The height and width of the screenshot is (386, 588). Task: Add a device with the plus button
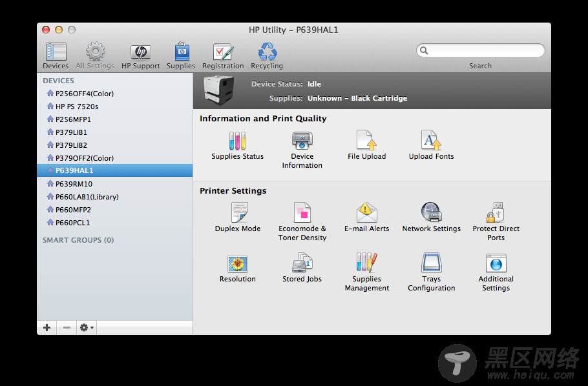(x=47, y=327)
